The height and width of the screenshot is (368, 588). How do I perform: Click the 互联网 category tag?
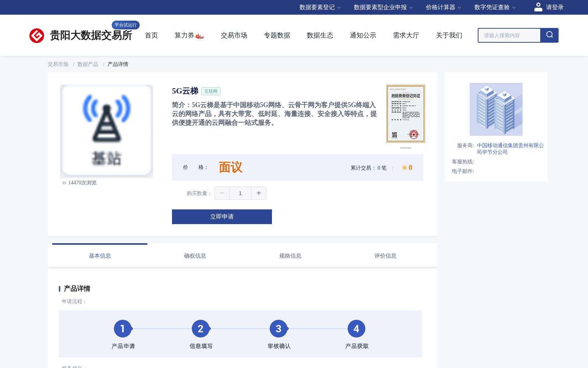pyautogui.click(x=211, y=91)
